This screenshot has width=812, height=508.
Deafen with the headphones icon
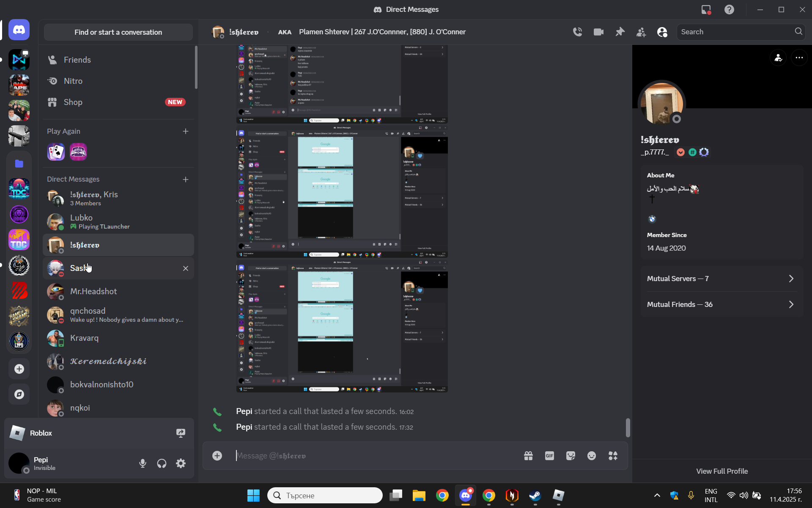tap(162, 464)
